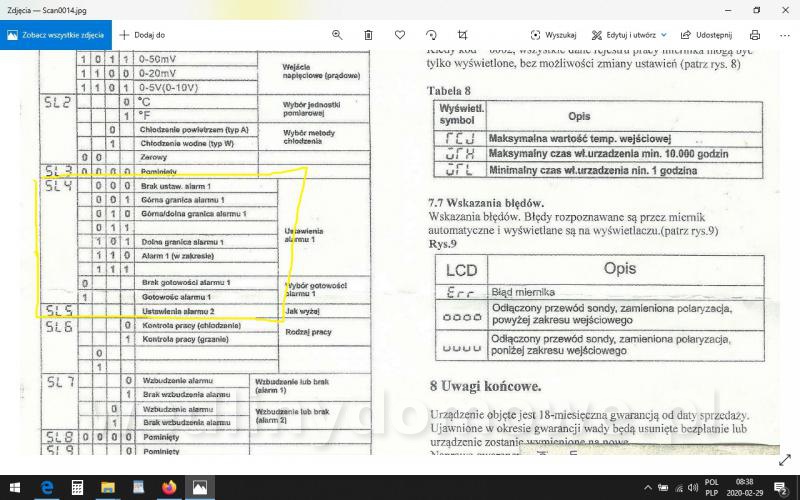Click the 'Błąd miernika' table cell
Screen dimensions: 800x500
523,292
